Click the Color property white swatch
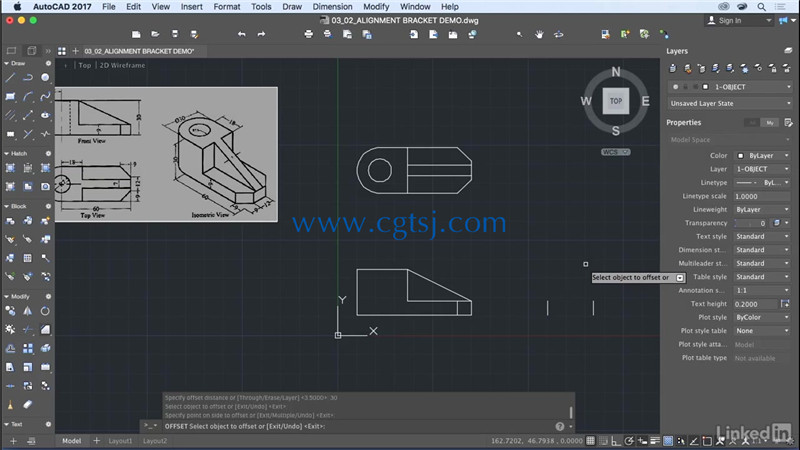This screenshot has width=800, height=450. 740,156
